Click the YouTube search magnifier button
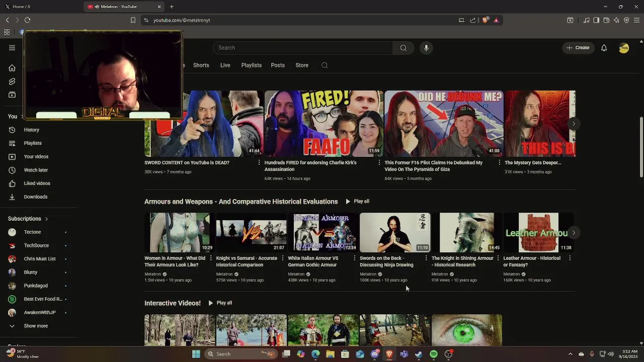644x362 pixels. [403, 48]
